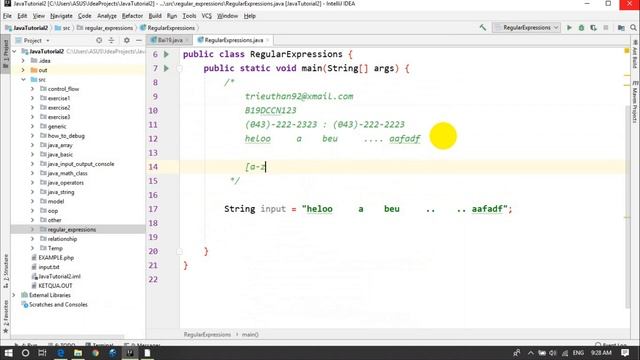Image resolution: width=640 pixels, height=360 pixels.
Task: Toggle the Ant Build side tab
Action: [635, 54]
